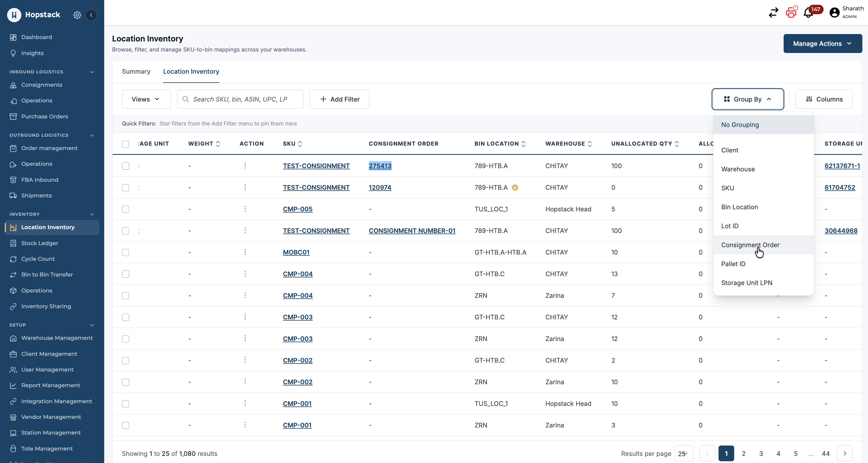Expand the Views dropdown

146,99
